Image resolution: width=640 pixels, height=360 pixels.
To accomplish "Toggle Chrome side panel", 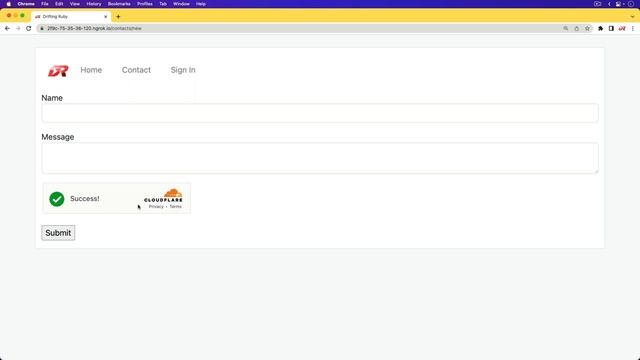I will pos(611,29).
